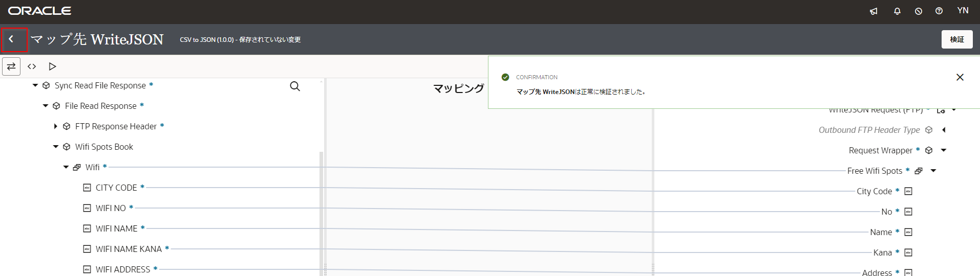Click the back arrow next to マップ先 WriteJSON
Viewport: 980px width, 276px height.
click(x=12, y=39)
